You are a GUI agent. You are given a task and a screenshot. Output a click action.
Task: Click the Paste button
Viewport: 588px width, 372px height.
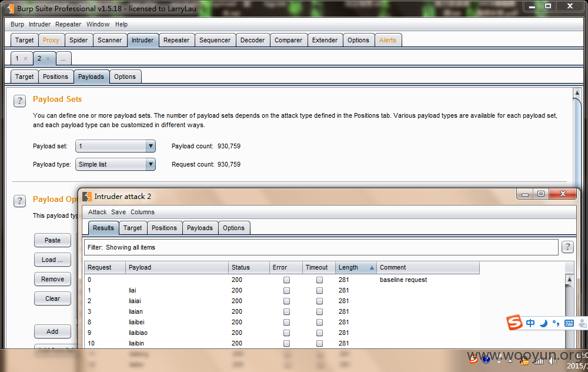pyautogui.click(x=52, y=240)
